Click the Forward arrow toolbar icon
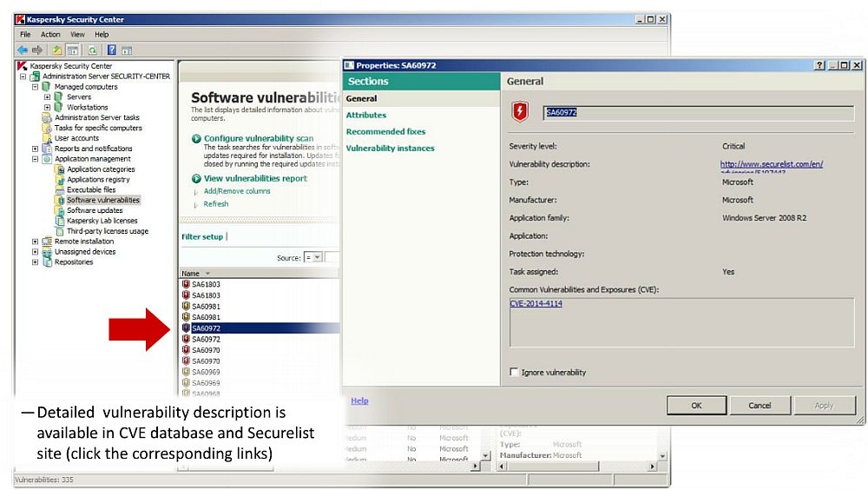The height and width of the screenshot is (490, 868). tap(37, 50)
